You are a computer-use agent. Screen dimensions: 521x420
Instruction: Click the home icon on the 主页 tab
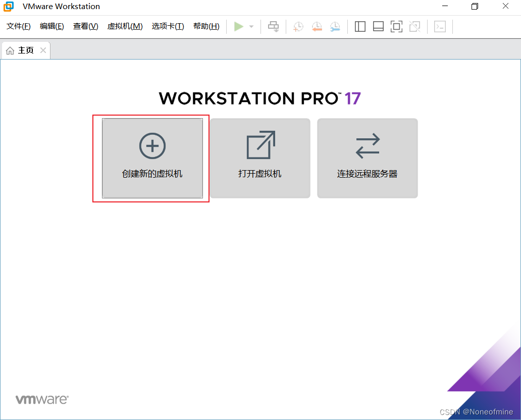click(x=9, y=50)
